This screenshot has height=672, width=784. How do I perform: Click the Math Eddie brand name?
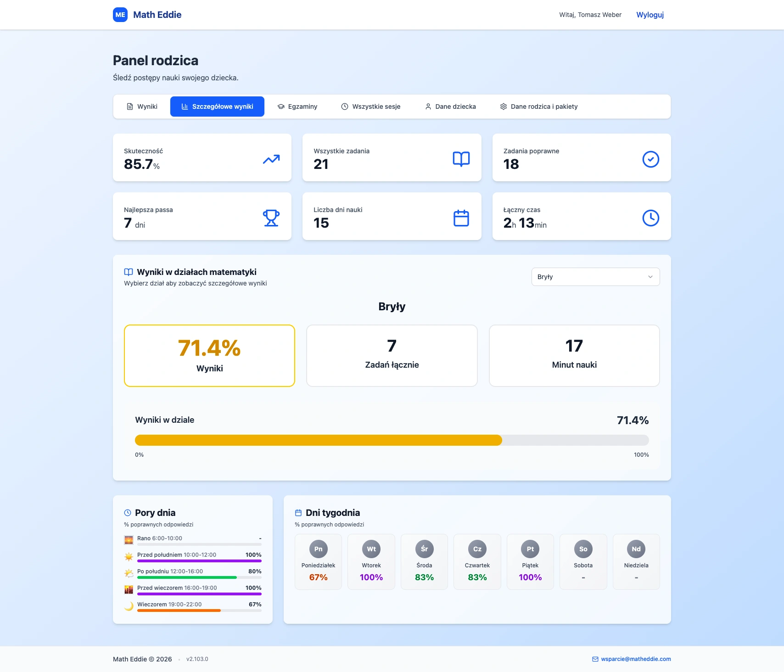[157, 15]
